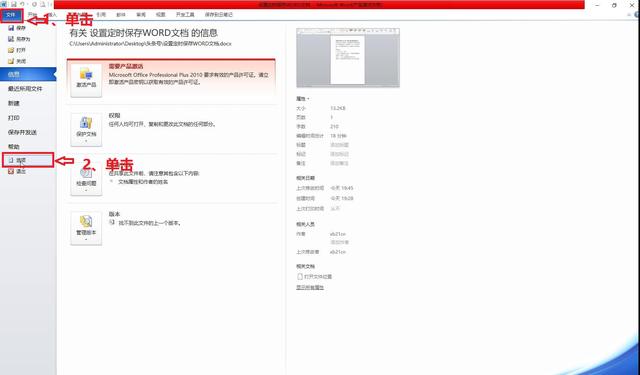
Task: Click last modified time 今天 19:45
Action: pyautogui.click(x=342, y=188)
